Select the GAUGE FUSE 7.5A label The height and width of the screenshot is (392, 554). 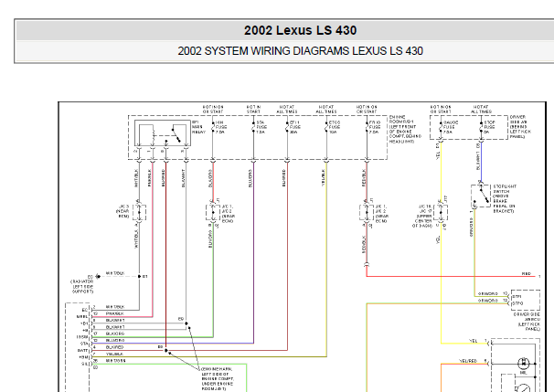pos(451,127)
